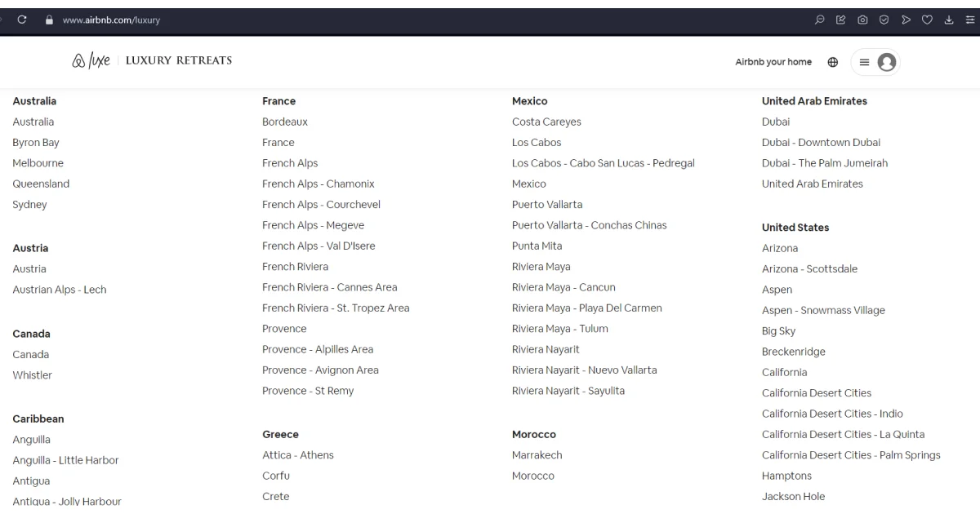Viewport: 980px width, 514px height.
Task: Click the send arrow icon in browser toolbar
Action: click(x=908, y=20)
